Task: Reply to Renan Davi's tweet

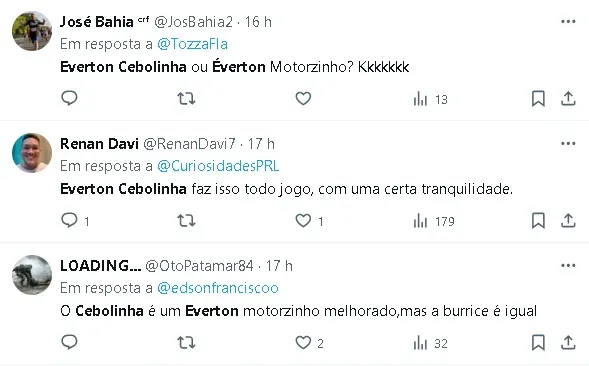Action: (69, 221)
